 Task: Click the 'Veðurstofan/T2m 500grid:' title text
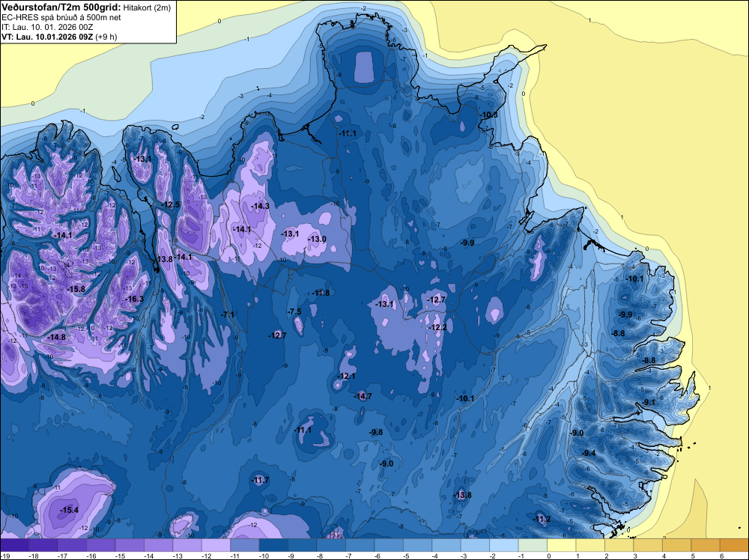61,7
